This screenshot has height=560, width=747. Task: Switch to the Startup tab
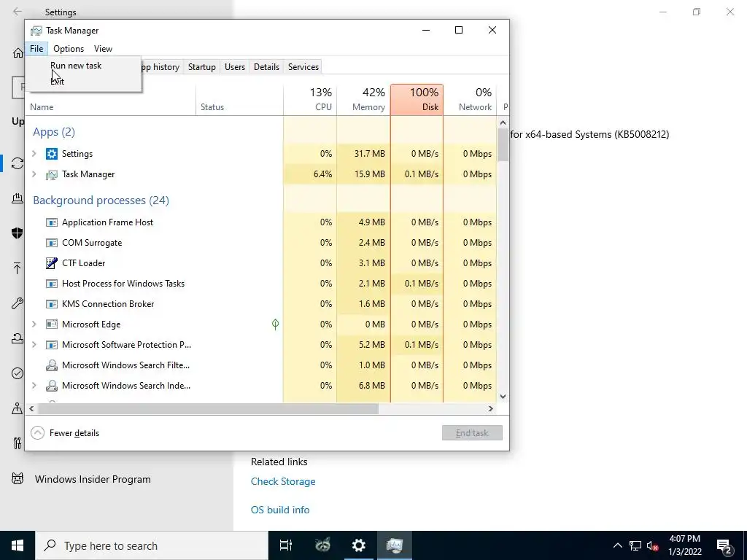pyautogui.click(x=201, y=67)
